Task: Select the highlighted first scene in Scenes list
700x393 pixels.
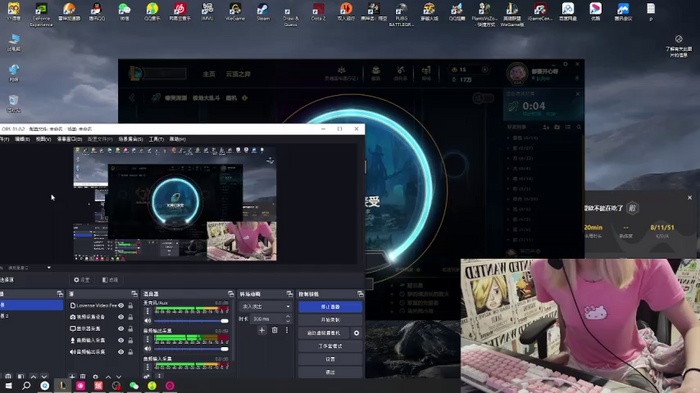Action: 31,305
